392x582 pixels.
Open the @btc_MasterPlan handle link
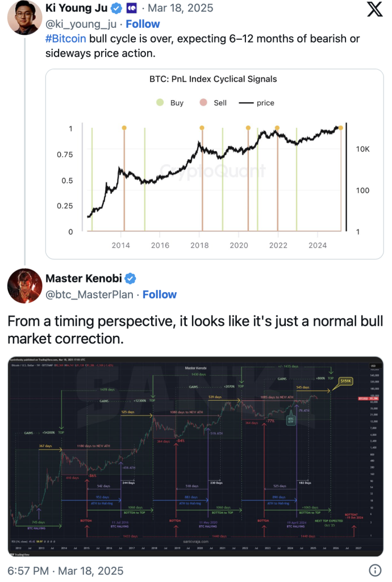(x=89, y=295)
